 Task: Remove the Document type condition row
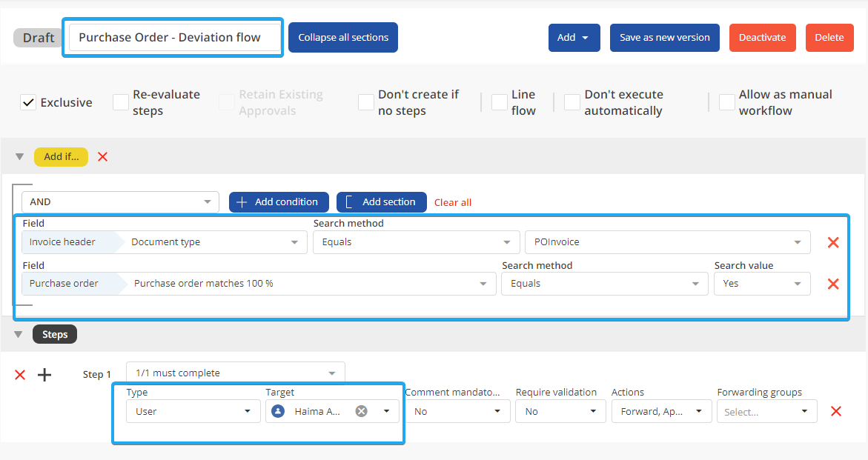click(x=833, y=242)
